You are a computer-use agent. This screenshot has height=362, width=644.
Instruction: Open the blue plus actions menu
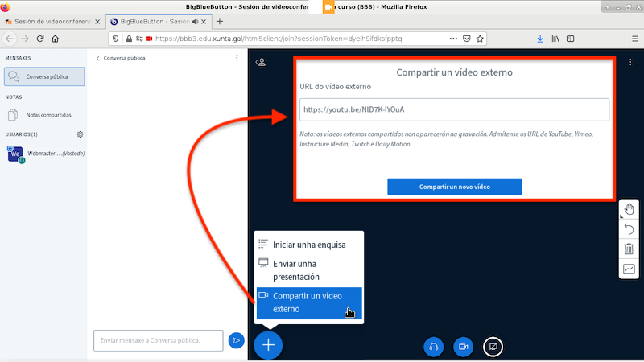coord(268,345)
